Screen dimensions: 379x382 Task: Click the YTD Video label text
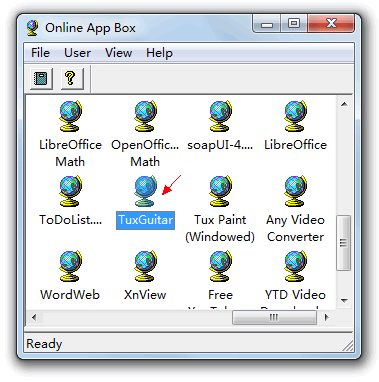[295, 295]
